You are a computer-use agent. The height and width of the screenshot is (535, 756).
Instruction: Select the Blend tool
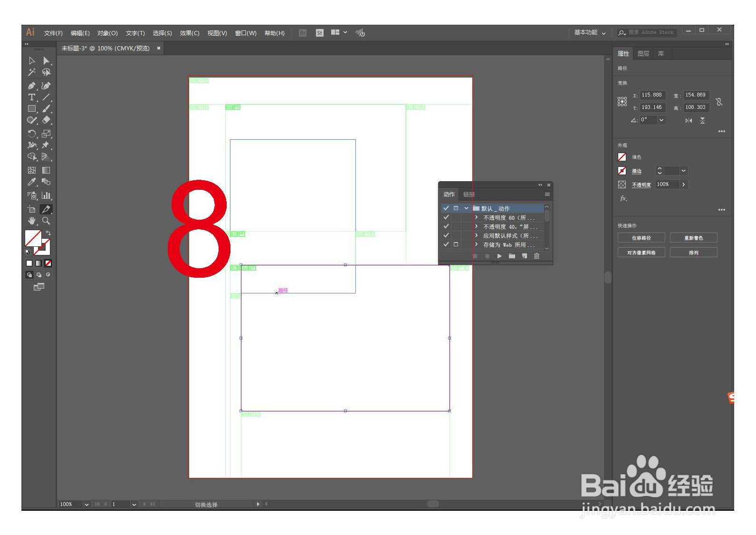(x=46, y=182)
